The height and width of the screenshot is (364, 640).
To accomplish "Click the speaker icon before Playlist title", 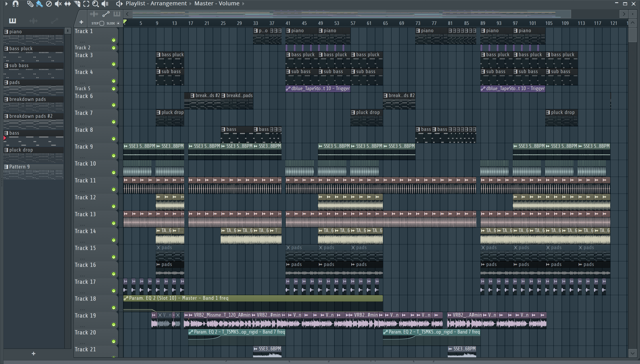I will (119, 4).
